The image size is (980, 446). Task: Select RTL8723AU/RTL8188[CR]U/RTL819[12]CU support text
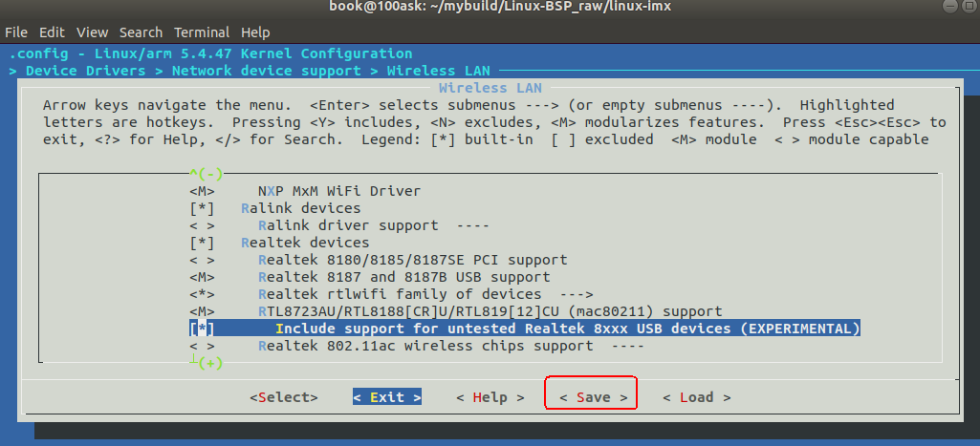[490, 311]
